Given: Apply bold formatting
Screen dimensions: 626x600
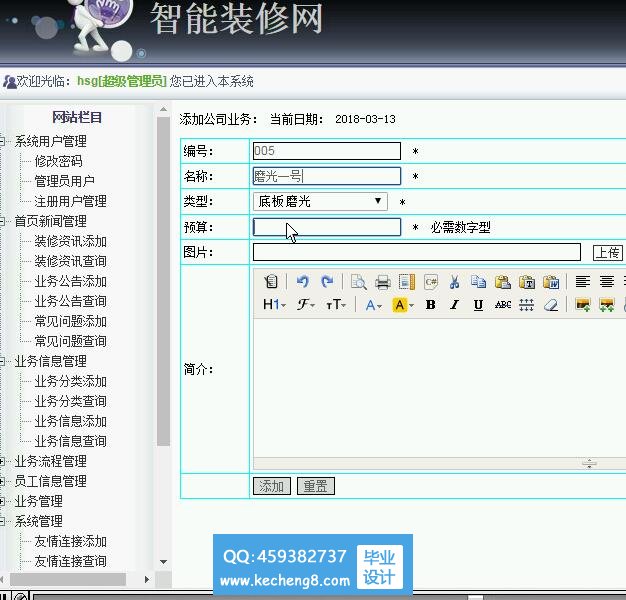Looking at the screenshot, I should 430,305.
